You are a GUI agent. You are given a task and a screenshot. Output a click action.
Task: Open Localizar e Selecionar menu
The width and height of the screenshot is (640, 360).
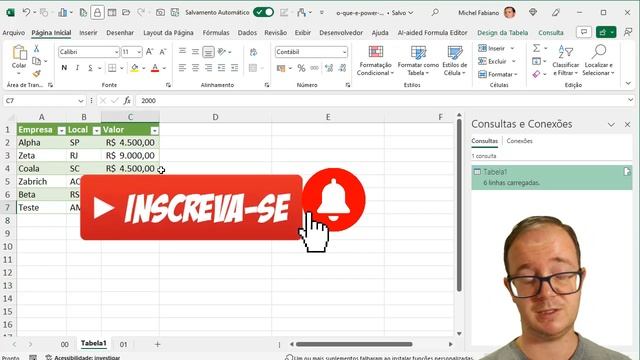(x=598, y=60)
